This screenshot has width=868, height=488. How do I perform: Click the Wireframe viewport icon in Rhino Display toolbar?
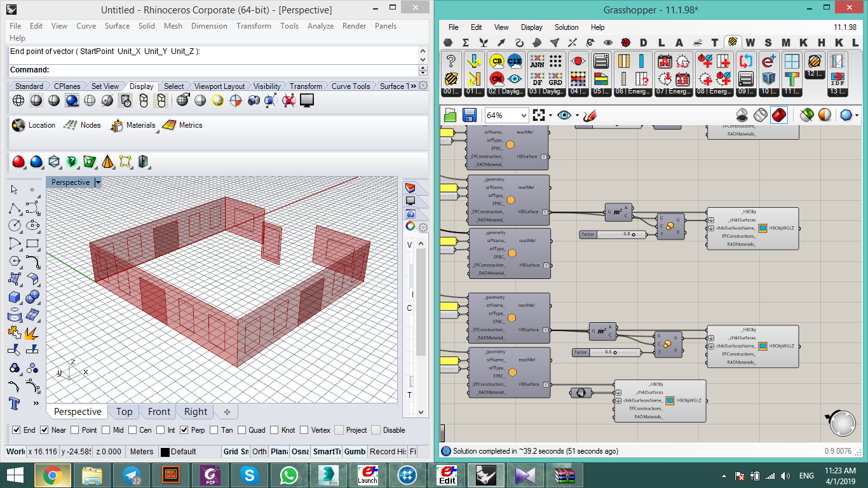pos(18,100)
